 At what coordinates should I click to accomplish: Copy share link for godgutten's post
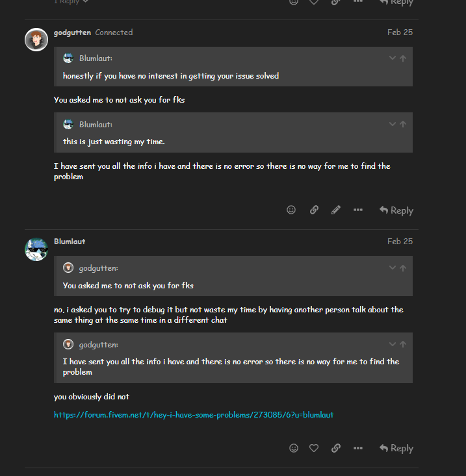click(314, 210)
